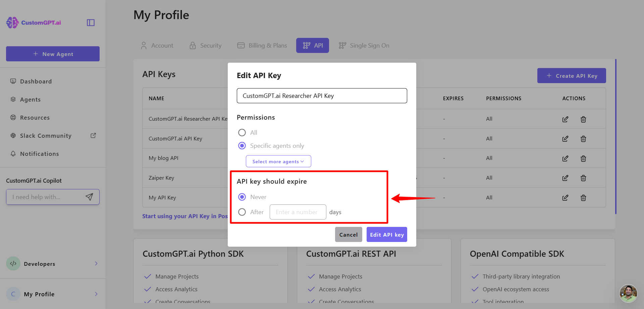The width and height of the screenshot is (644, 309).
Task: Click the New Agent button
Action: [53, 54]
